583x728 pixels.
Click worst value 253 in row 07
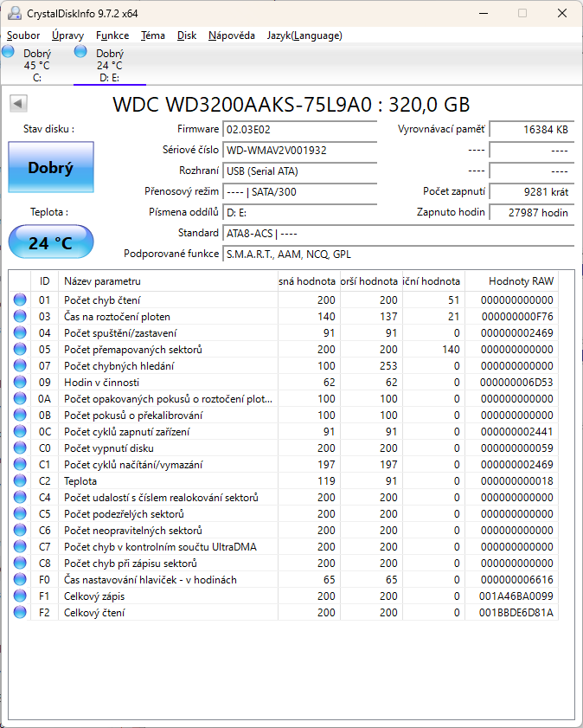388,366
